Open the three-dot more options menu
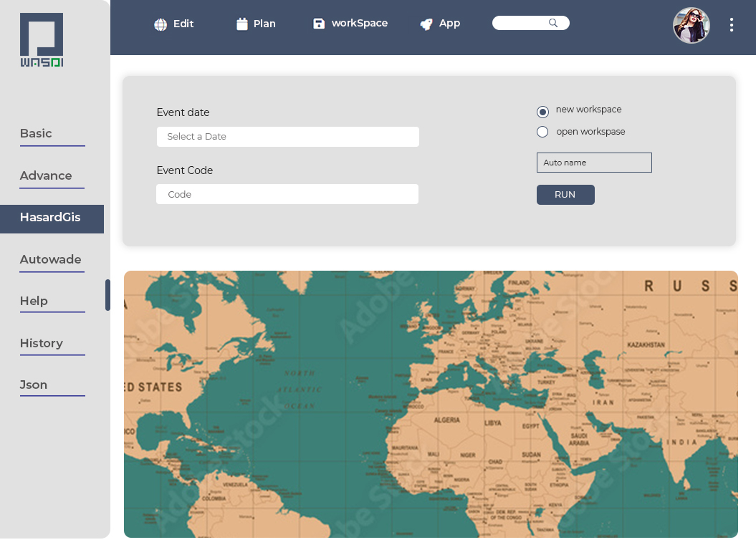 tap(732, 24)
